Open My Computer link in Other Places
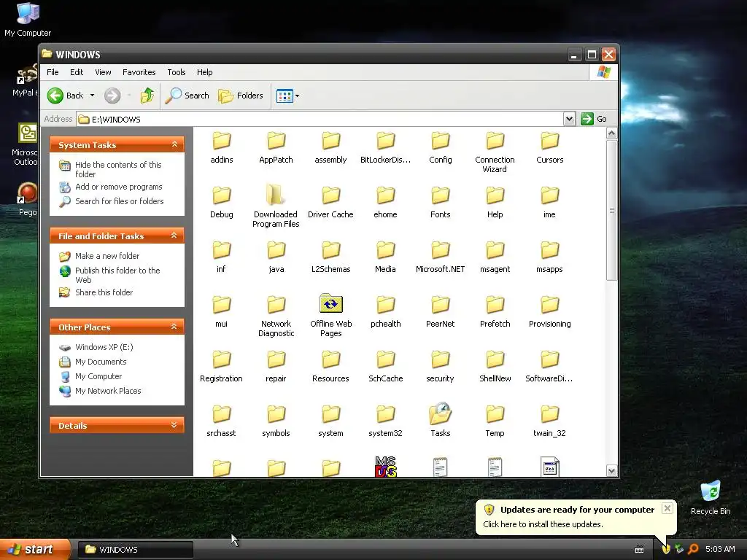This screenshot has height=560, width=747. pos(98,376)
